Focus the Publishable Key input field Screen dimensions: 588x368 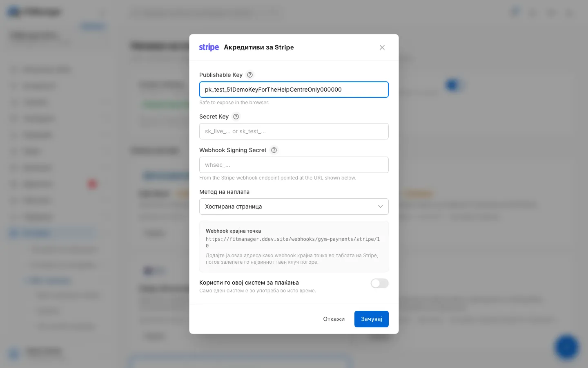[294, 90]
